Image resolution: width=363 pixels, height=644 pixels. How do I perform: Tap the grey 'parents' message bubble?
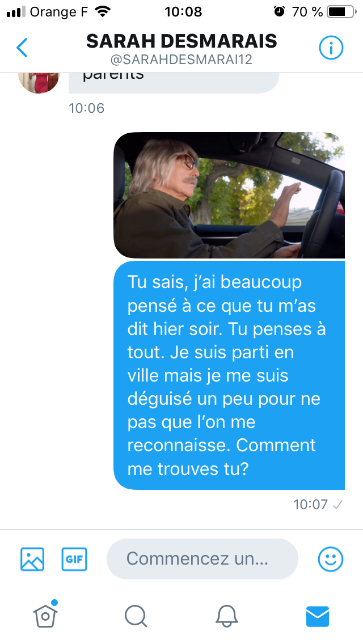pos(174,83)
